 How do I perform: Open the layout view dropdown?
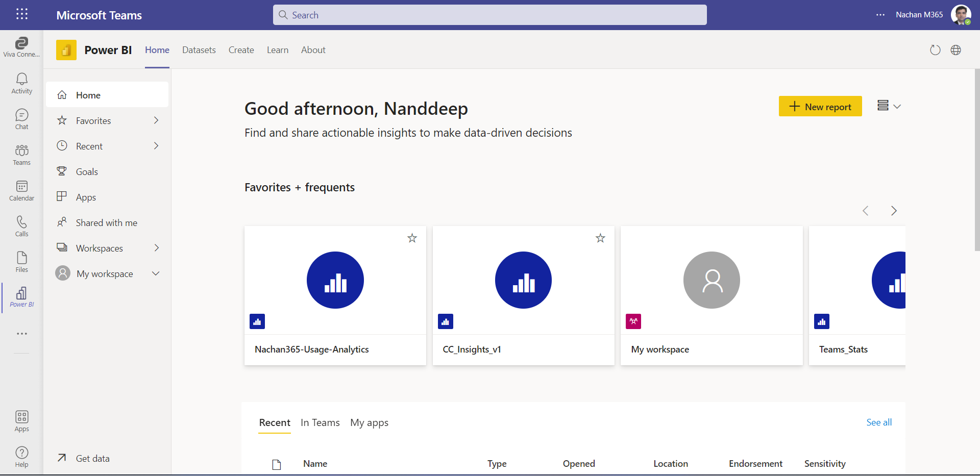coord(889,106)
